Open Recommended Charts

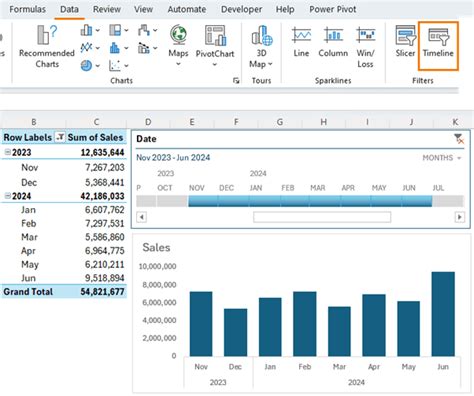point(47,46)
